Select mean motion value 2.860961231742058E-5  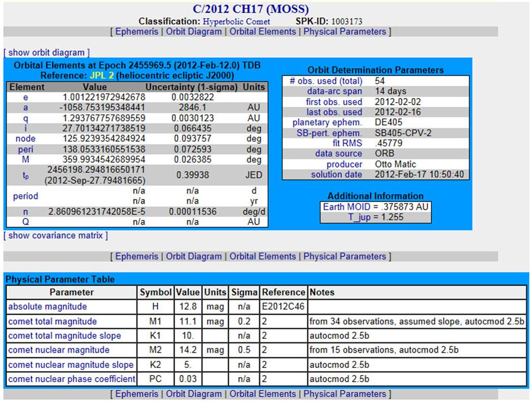point(97,212)
